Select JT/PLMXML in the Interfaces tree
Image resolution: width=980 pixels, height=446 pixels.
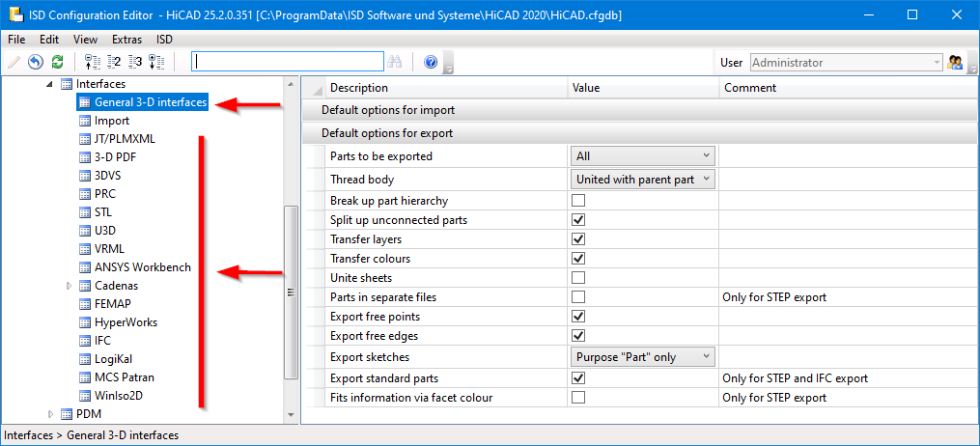click(125, 139)
